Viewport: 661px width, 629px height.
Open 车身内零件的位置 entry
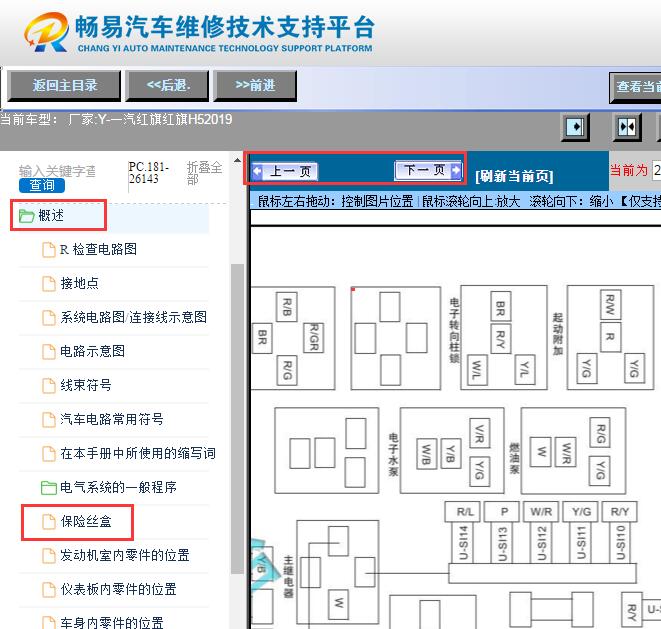[112, 623]
